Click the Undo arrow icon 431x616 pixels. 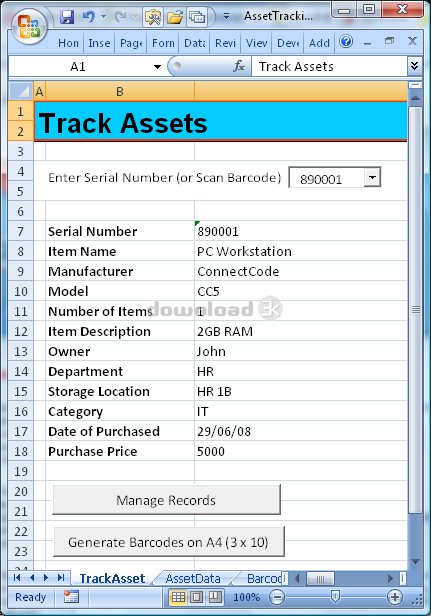(x=89, y=16)
